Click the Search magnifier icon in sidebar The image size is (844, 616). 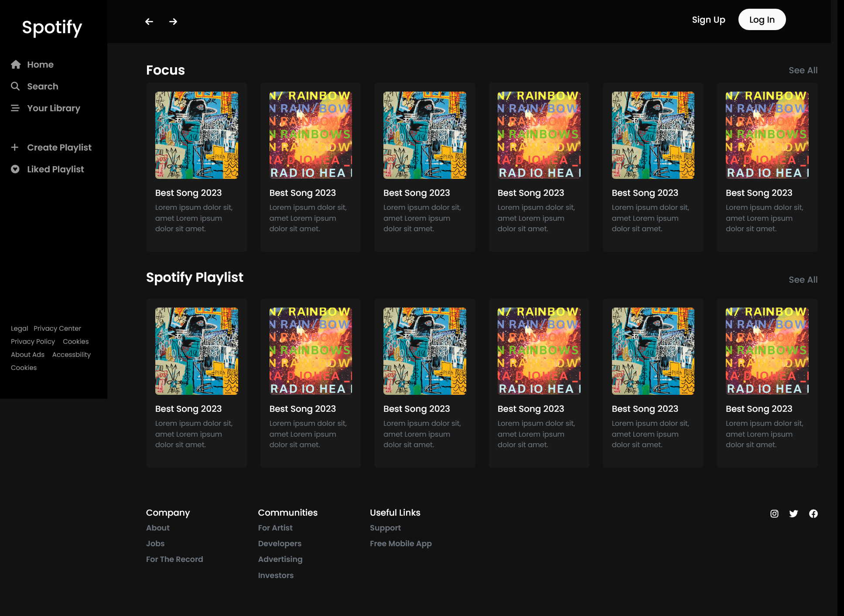point(15,86)
